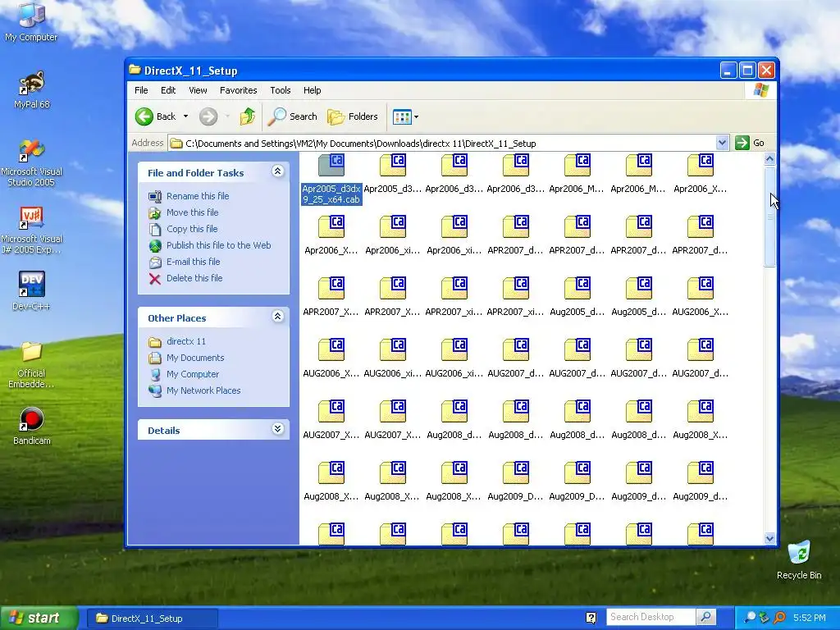Screen dimensions: 840x630
Task: Collapse the File and Folder Tasks panel
Action: click(x=277, y=171)
